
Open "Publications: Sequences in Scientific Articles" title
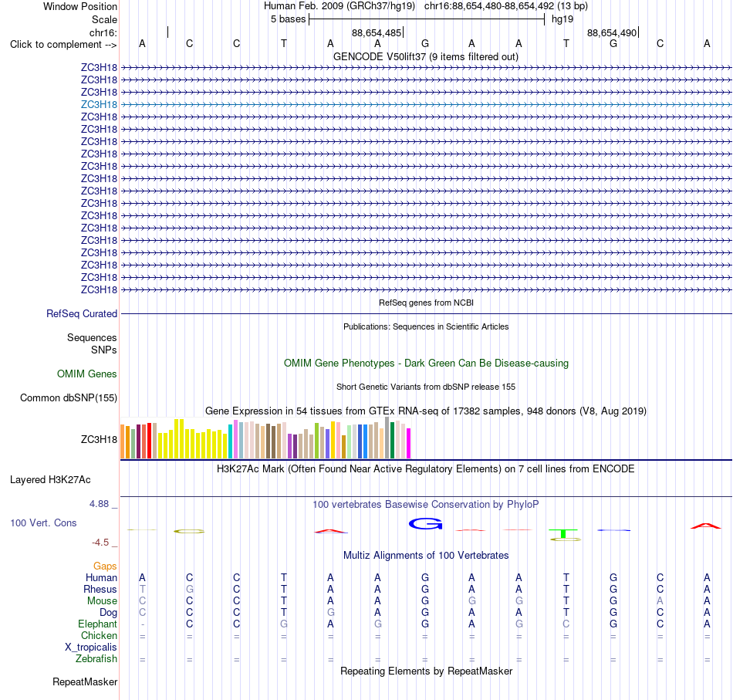coord(426,326)
